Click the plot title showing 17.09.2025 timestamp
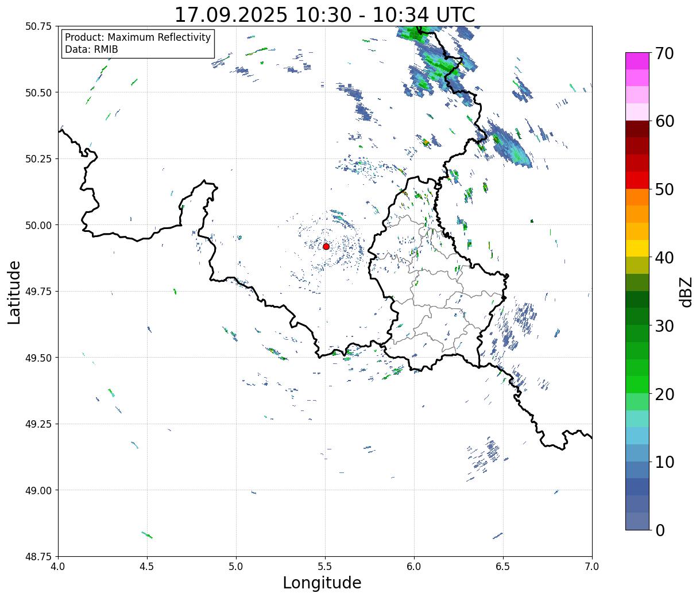This screenshot has width=700, height=597. coord(325,14)
